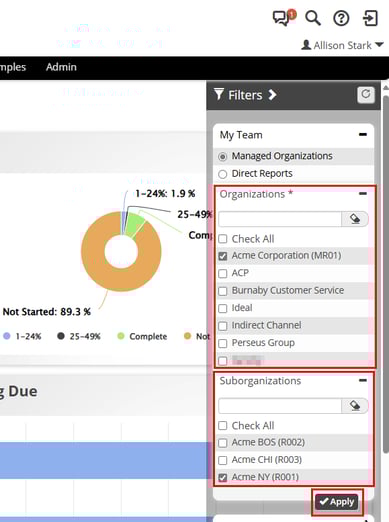Click the logout arrow icon

(x=370, y=18)
